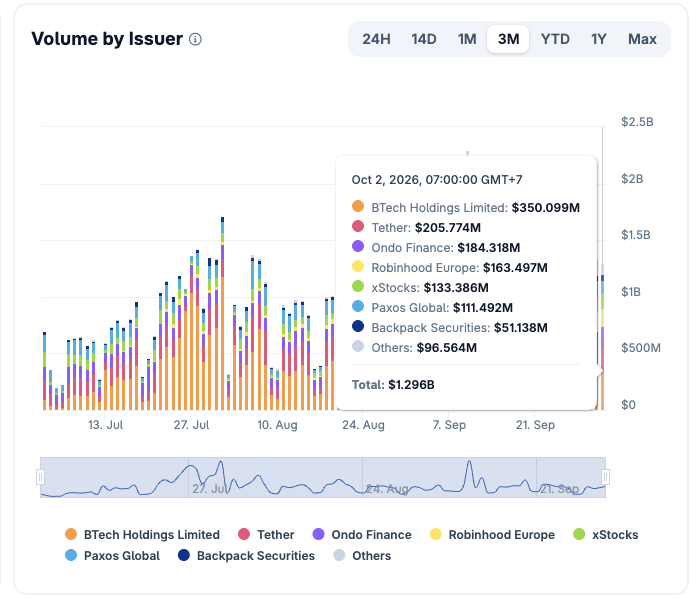Choose the 1M time range
The image size is (698, 597).
[x=467, y=39]
